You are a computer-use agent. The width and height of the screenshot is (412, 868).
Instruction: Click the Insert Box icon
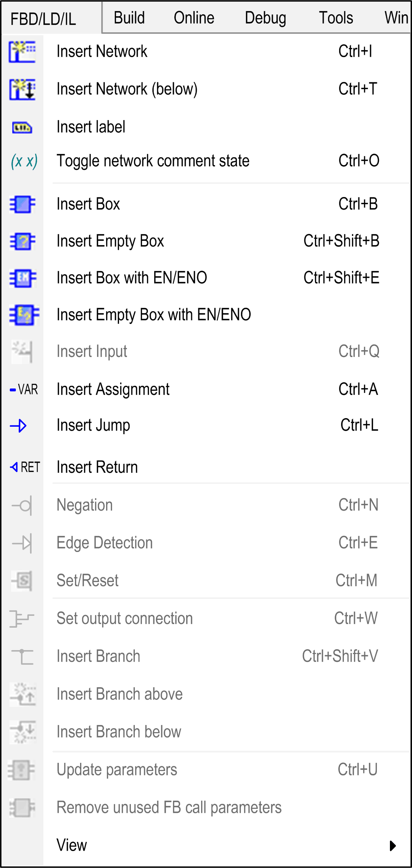click(22, 204)
